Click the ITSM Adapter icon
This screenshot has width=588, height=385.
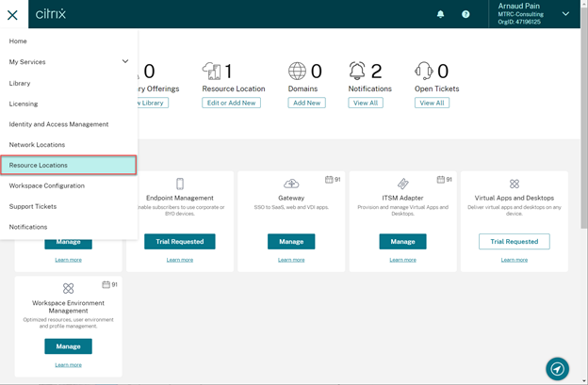coord(402,184)
